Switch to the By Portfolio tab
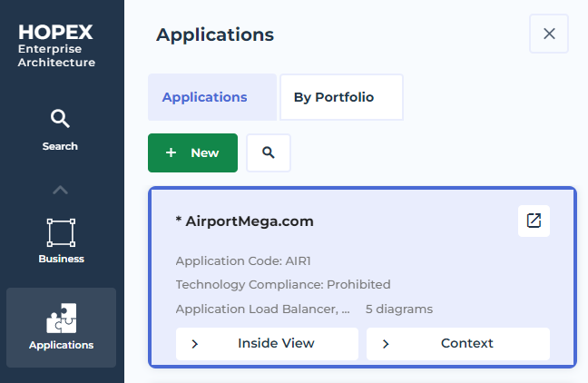 (x=341, y=97)
